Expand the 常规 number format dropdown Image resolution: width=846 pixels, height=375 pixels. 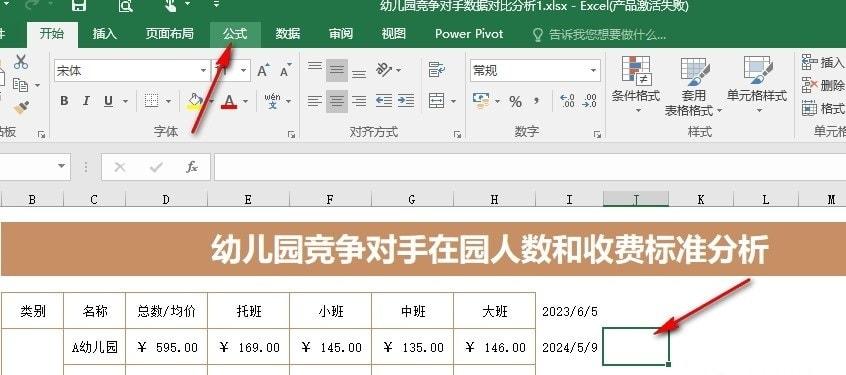click(x=593, y=71)
